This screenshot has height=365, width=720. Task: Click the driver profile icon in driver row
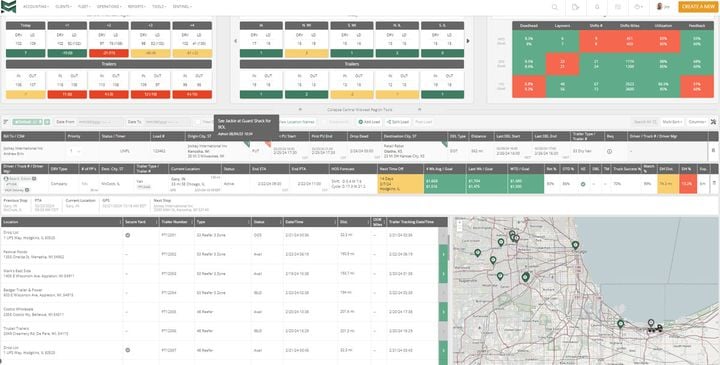[x=6, y=179]
